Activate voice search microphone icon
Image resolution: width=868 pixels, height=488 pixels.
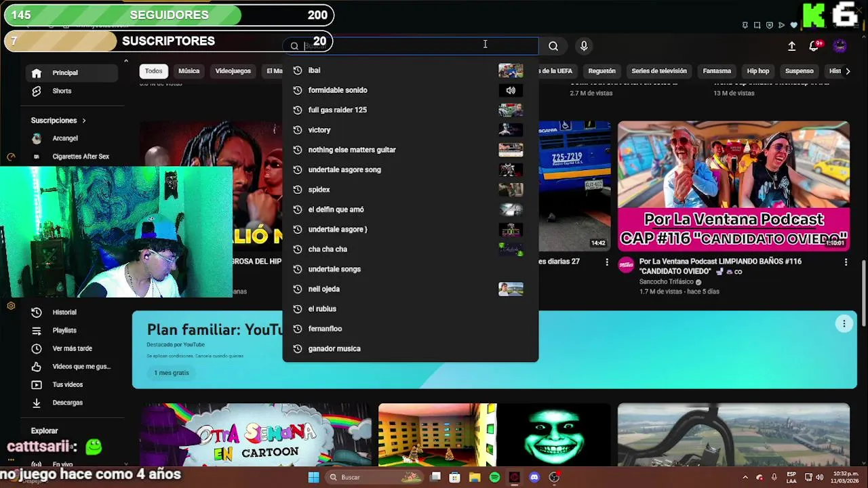point(584,46)
